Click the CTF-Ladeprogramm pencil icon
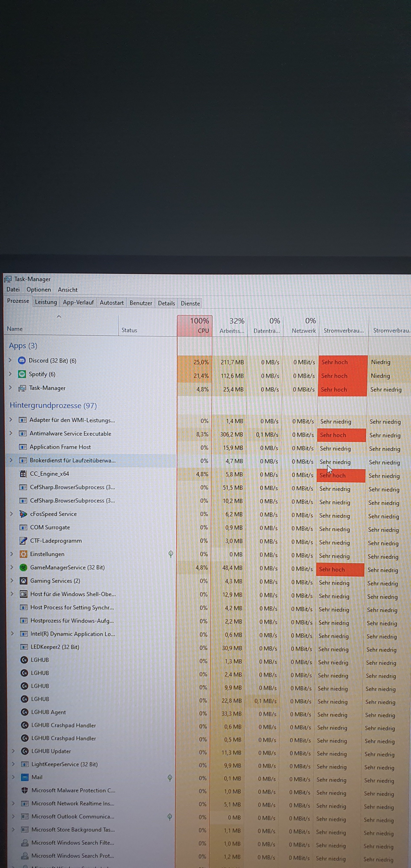This screenshot has width=411, height=868. (x=23, y=541)
